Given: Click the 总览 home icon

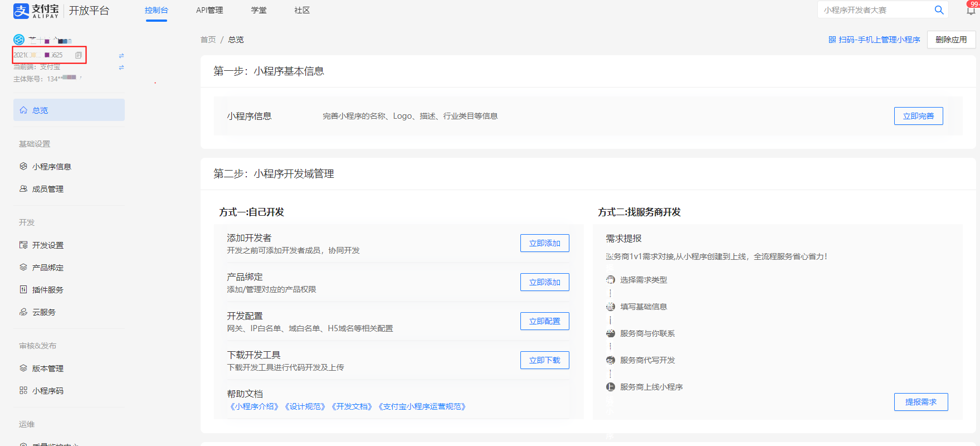Looking at the screenshot, I should (23, 110).
